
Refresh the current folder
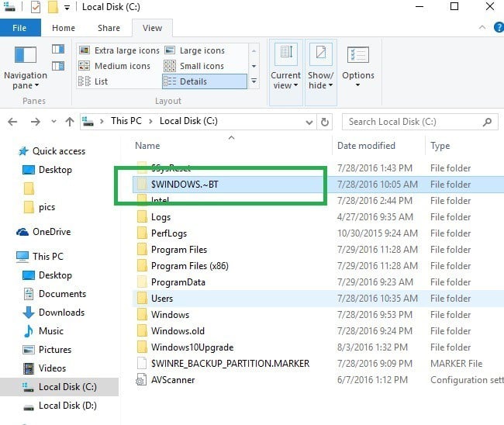click(x=325, y=122)
